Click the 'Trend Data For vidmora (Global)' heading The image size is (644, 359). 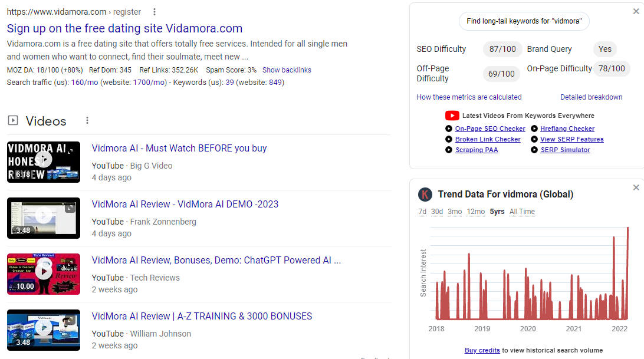coord(505,195)
